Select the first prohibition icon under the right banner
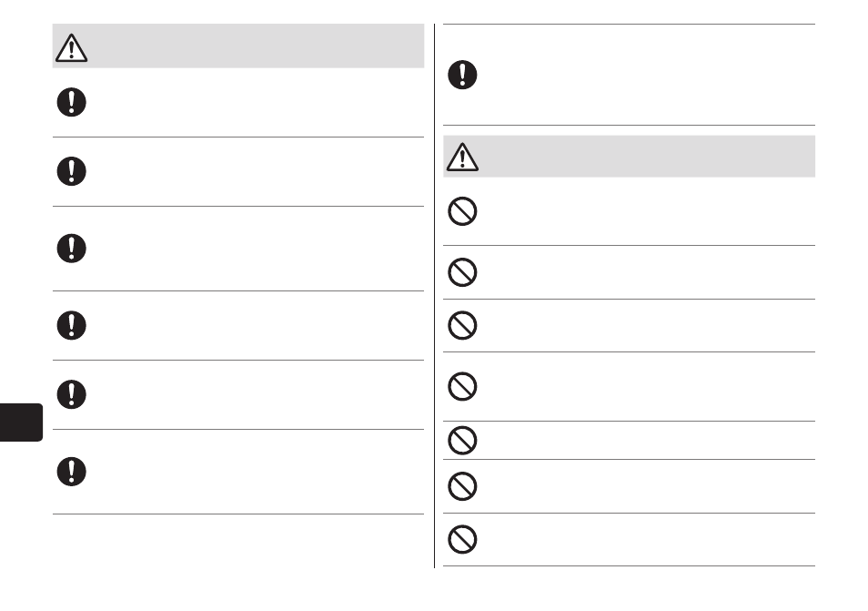This screenshot has height=611, width=868. [x=462, y=211]
